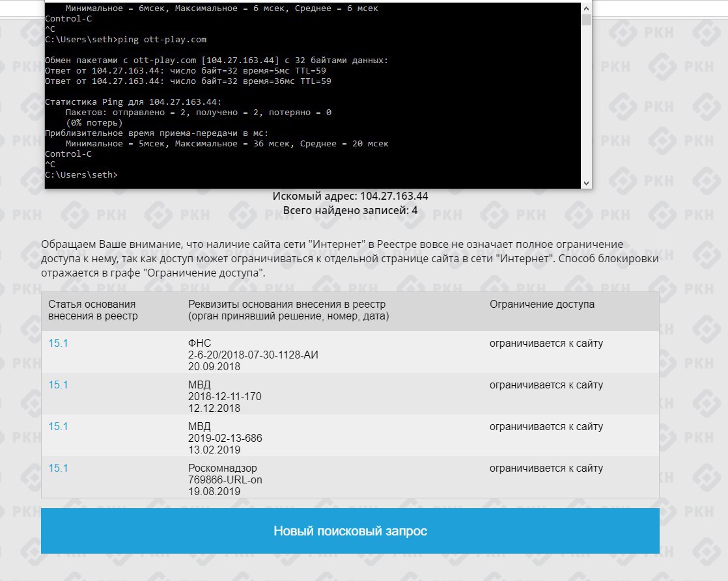This screenshot has width=728, height=581.
Task: Click the console line 'ping ott-play.com'
Action: [162, 40]
